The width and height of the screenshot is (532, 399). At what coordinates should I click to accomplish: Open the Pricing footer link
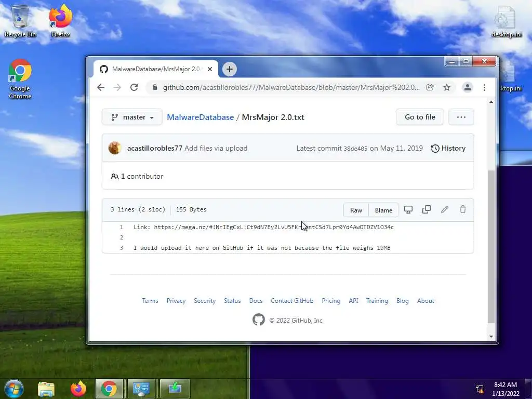[x=331, y=301]
